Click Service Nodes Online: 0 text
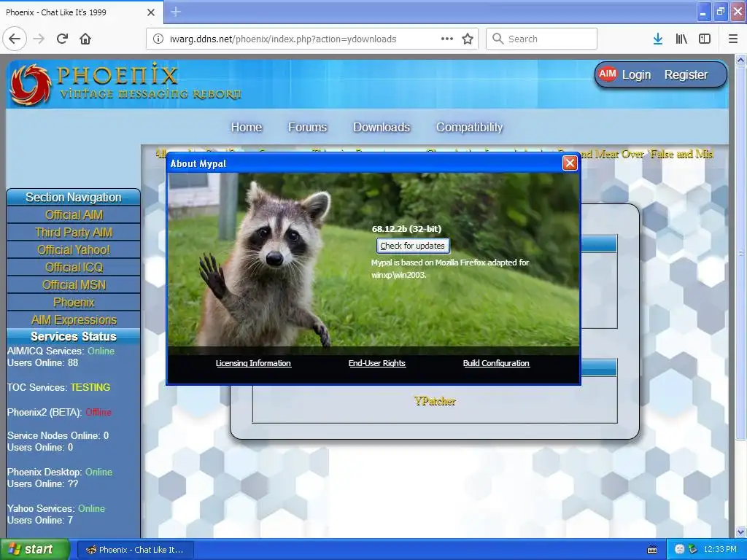This screenshot has width=747, height=560. click(x=58, y=436)
